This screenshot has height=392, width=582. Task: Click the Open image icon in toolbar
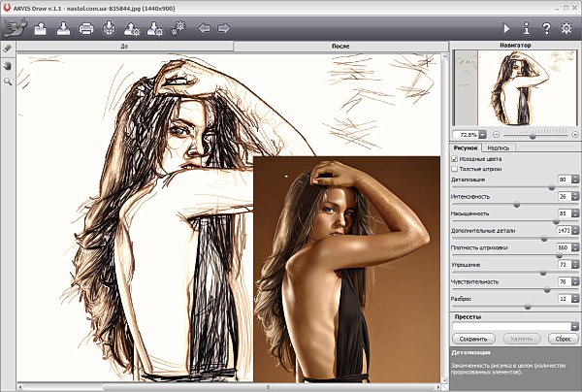pos(41,28)
